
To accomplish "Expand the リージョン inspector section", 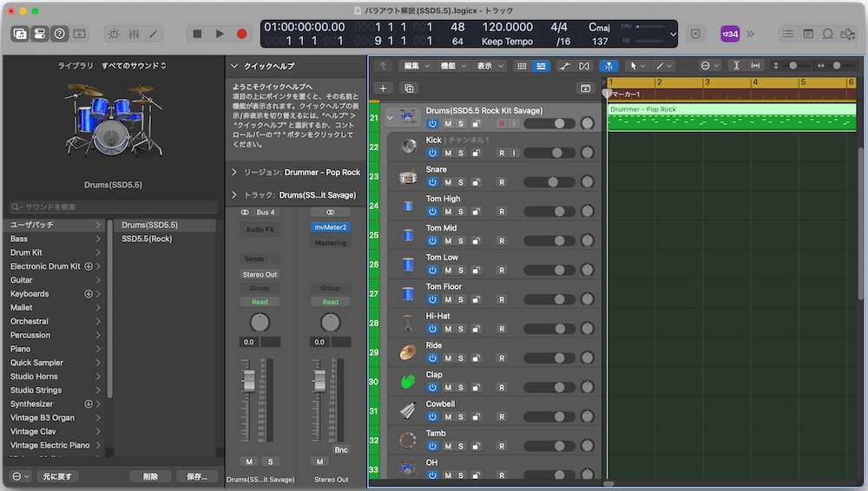I will [234, 173].
